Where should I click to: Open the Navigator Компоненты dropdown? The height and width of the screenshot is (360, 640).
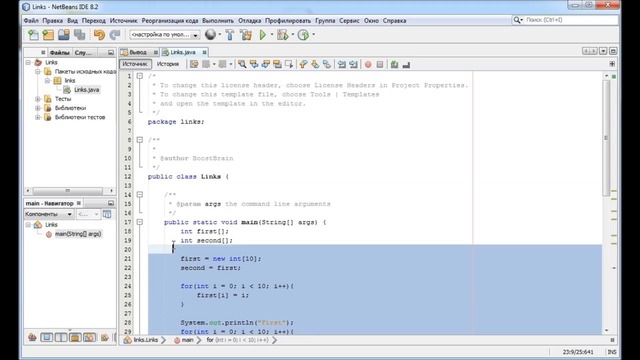[x=49, y=214]
